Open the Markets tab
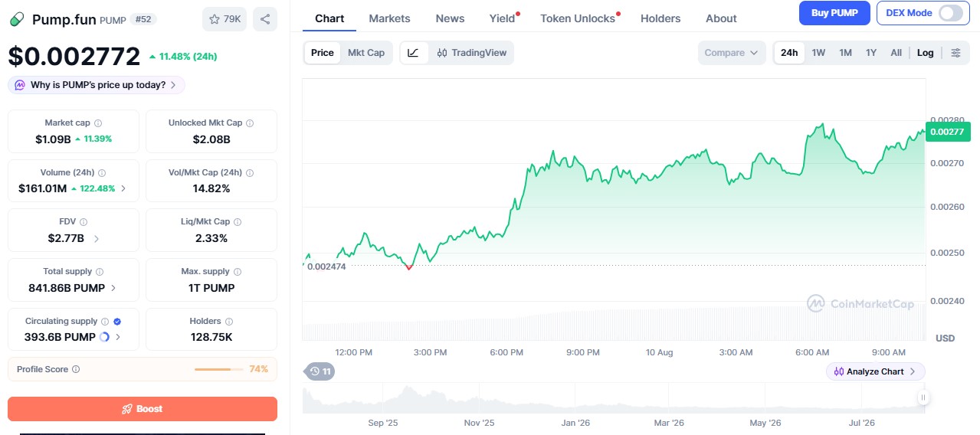Screen dimensions: 980x435 pos(389,18)
